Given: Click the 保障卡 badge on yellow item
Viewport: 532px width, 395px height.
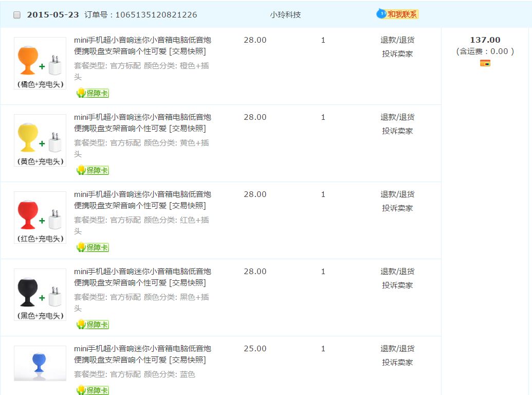Looking at the screenshot, I should (93, 170).
